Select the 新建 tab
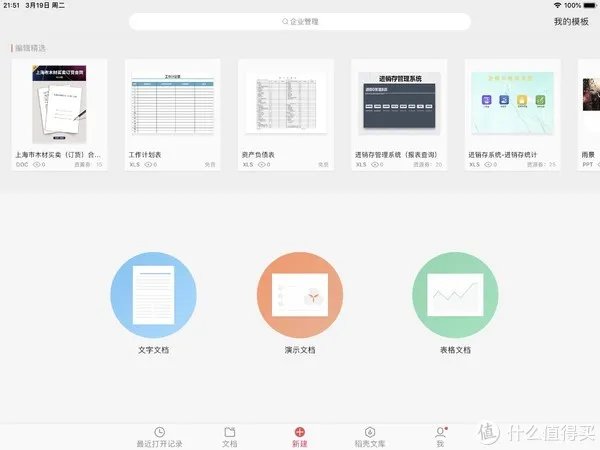This screenshot has height=450, width=600. point(300,437)
